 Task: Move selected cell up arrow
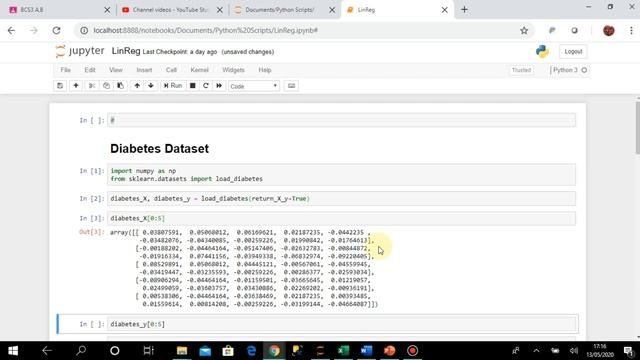pyautogui.click(x=137, y=86)
